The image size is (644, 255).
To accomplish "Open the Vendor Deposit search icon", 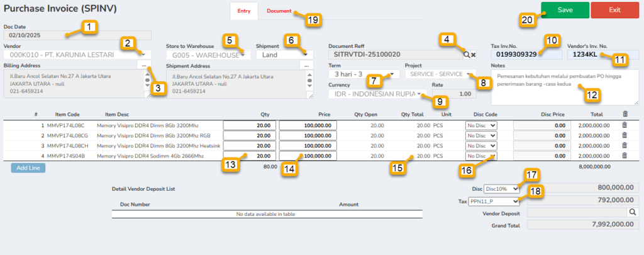I will [633, 213].
